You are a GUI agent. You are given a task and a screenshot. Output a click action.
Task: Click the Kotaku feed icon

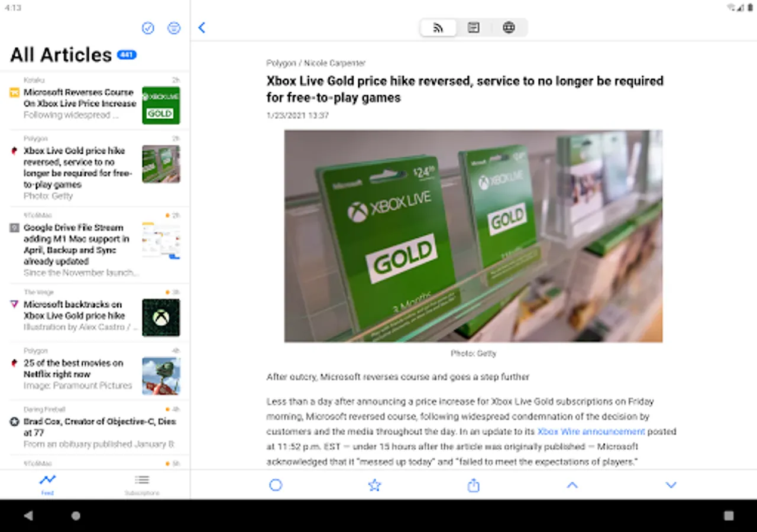point(14,92)
